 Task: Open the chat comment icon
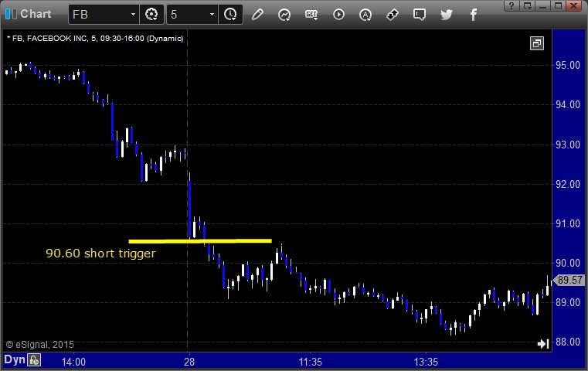click(420, 15)
